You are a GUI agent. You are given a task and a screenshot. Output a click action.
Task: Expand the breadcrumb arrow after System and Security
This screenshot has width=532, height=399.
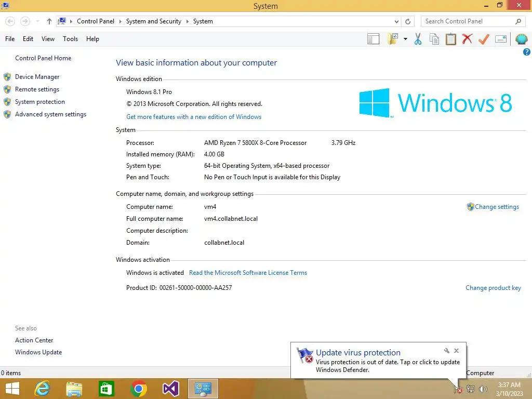coord(187,21)
